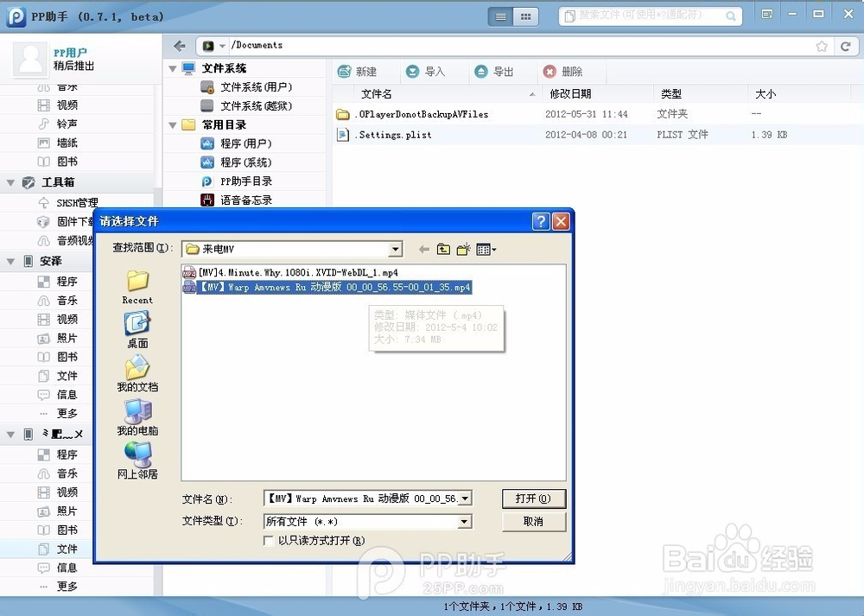Open the 文件类型 dropdown showing 所有文件

coord(464,521)
